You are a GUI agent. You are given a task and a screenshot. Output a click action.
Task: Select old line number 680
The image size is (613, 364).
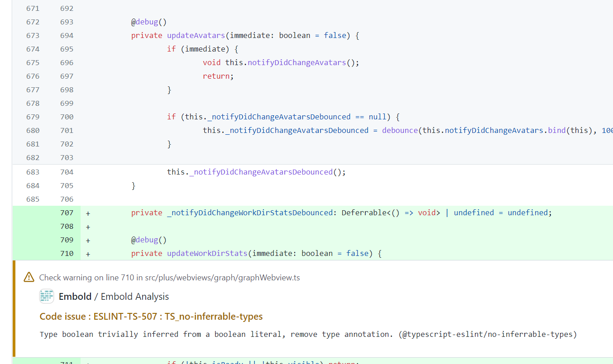tap(33, 130)
